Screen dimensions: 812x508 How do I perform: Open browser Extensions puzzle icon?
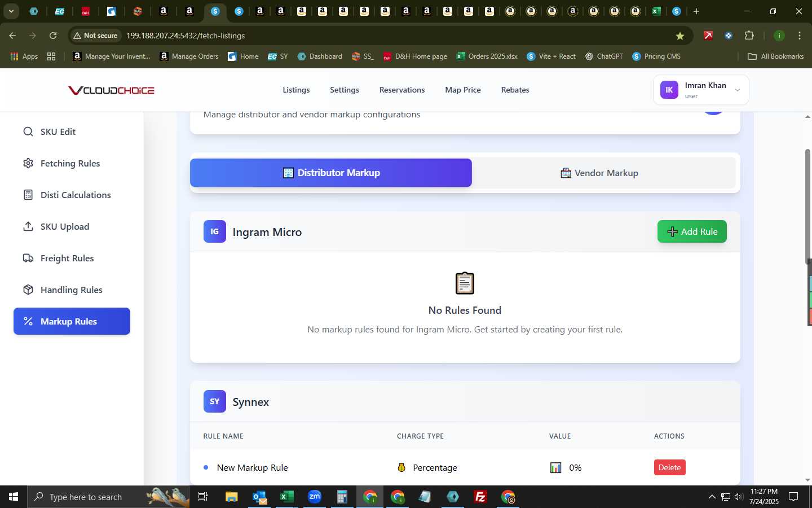click(x=749, y=36)
